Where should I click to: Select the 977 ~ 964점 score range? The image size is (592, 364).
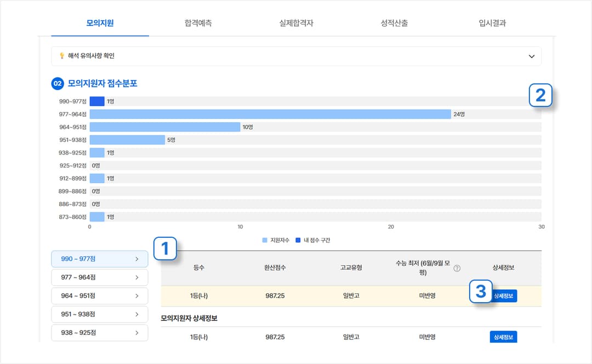tap(100, 277)
